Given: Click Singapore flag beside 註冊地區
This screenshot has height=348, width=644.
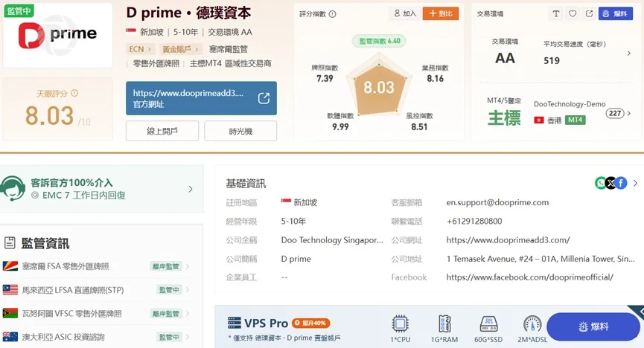Looking at the screenshot, I should pos(286,201).
